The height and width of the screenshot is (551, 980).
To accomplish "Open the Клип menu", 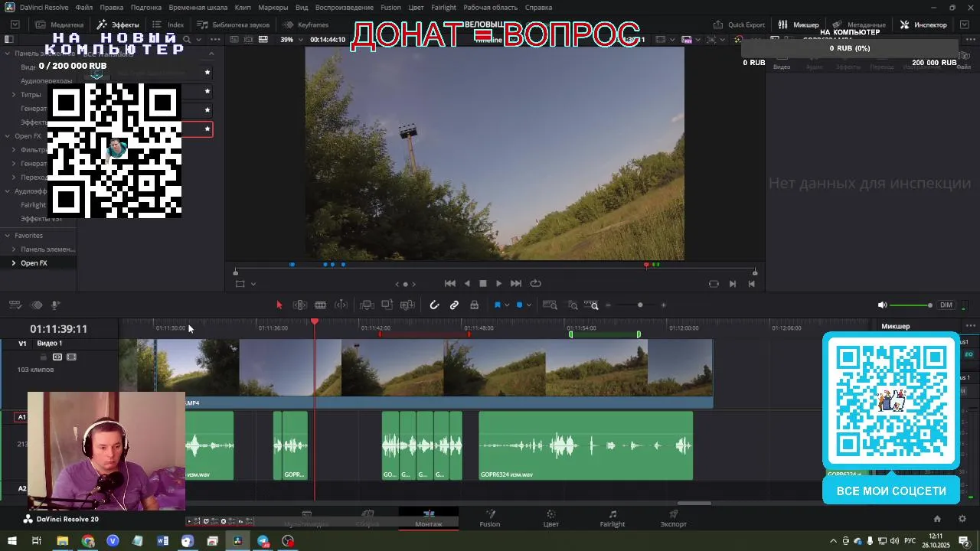I will pos(243,8).
